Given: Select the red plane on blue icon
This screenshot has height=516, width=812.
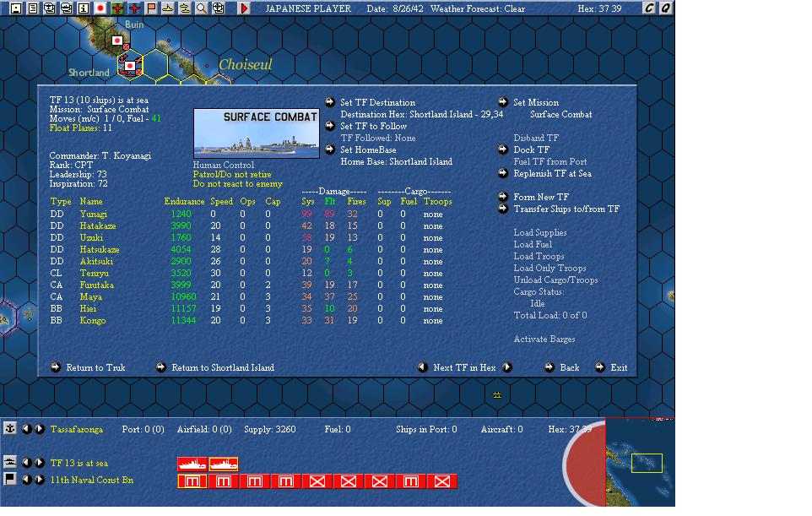Looking at the screenshot, I should (x=134, y=8).
